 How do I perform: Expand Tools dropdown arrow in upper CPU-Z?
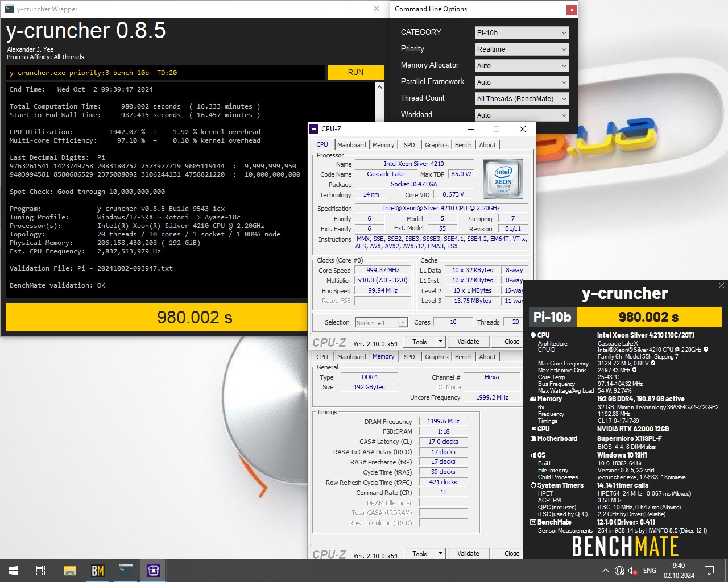440,342
